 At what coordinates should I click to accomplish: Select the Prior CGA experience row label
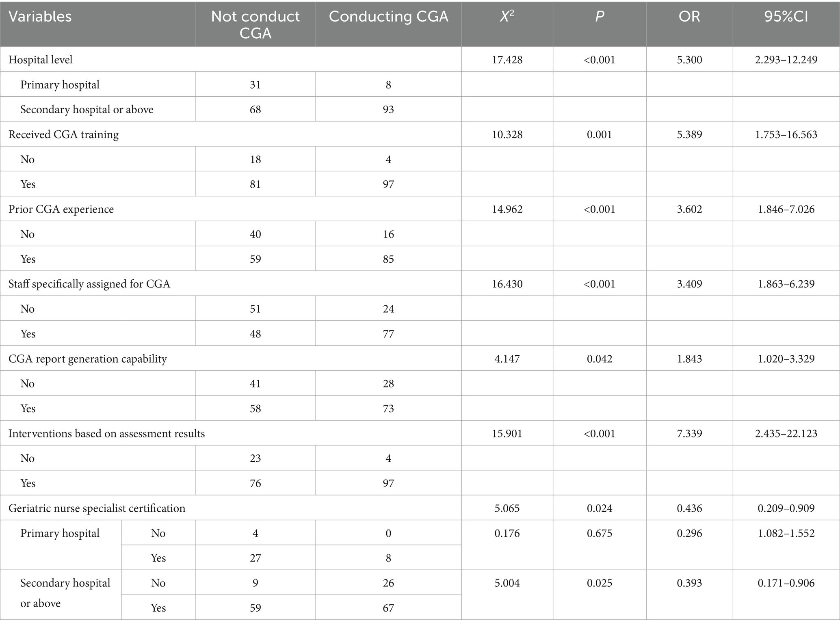coord(61,209)
